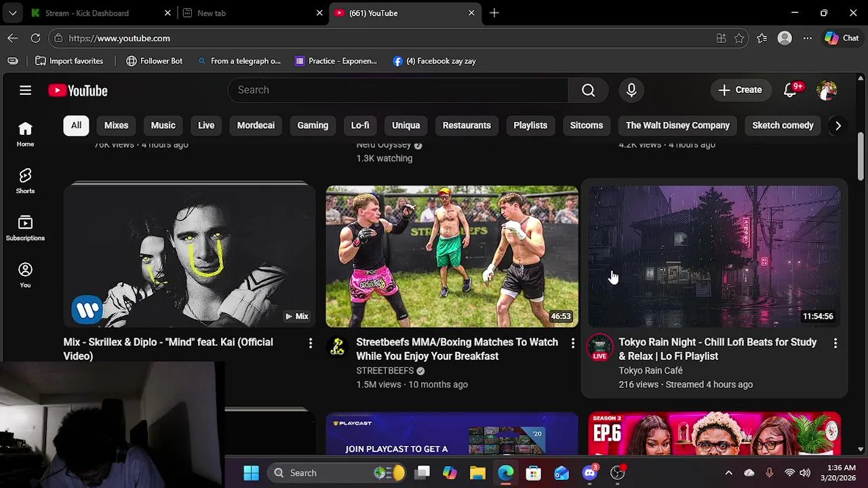This screenshot has width=868, height=488.
Task: Click the browser address bar URL
Action: pos(119,39)
